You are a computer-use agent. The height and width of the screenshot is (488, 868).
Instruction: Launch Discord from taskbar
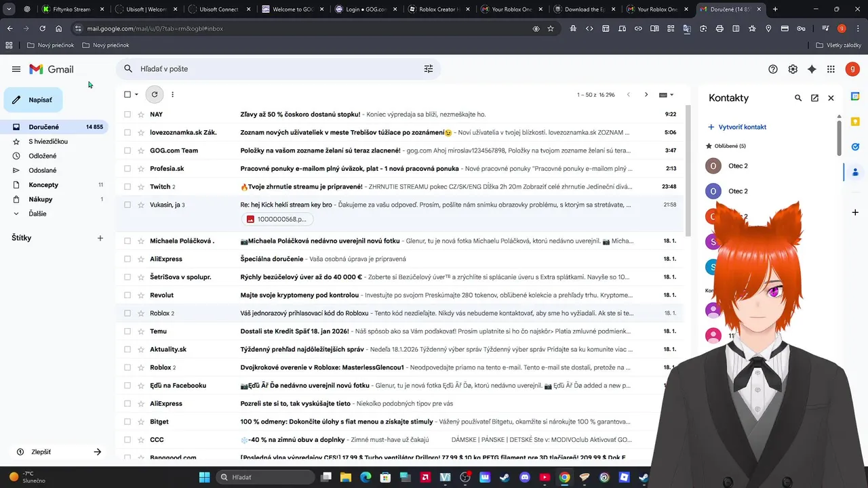tap(524, 477)
